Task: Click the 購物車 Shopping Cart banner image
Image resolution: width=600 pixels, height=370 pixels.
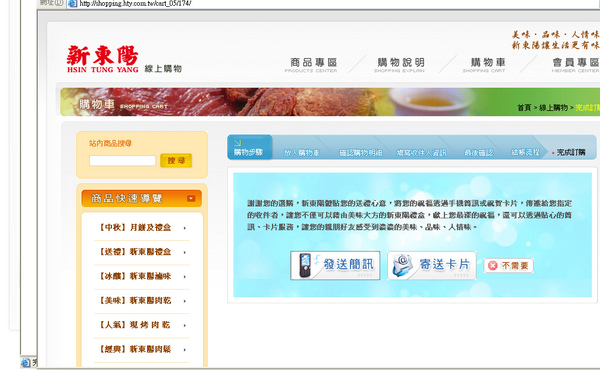Action: (x=330, y=102)
